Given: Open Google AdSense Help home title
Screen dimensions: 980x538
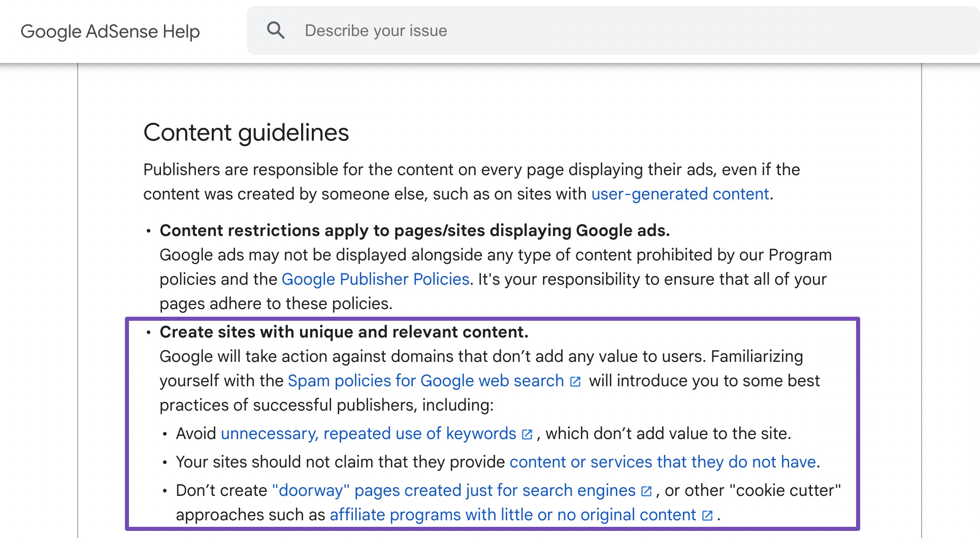Looking at the screenshot, I should click(110, 31).
